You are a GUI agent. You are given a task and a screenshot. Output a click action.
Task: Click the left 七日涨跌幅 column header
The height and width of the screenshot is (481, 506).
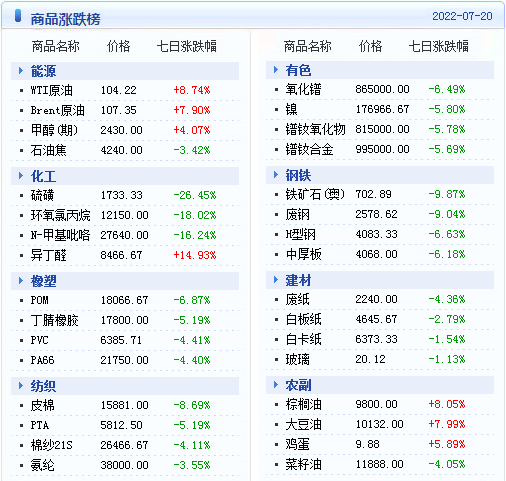coord(187,46)
